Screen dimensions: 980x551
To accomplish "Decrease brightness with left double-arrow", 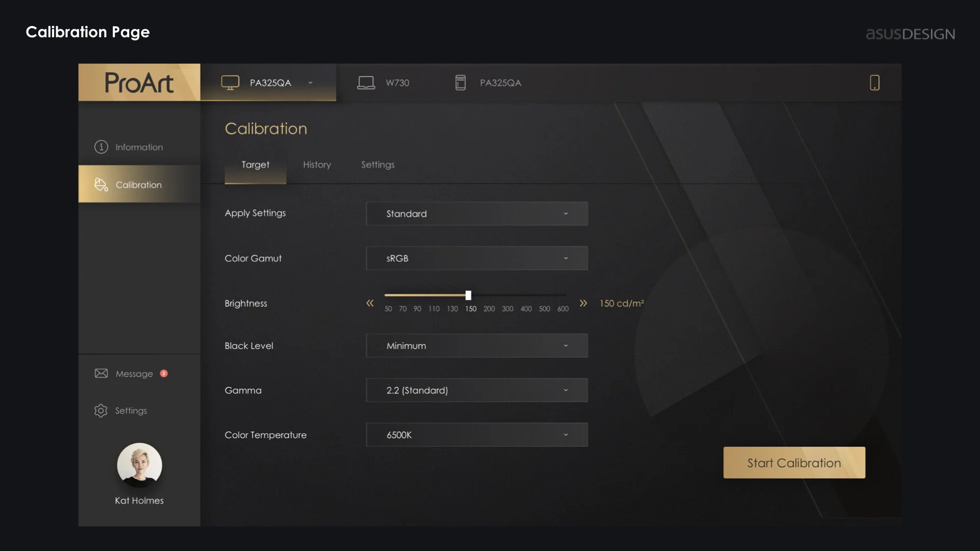I will 370,303.
